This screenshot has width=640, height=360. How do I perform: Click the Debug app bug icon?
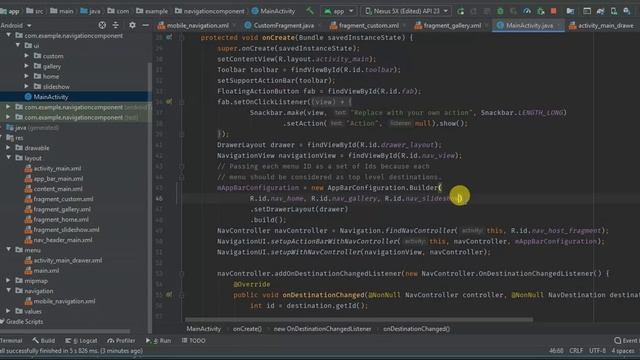(500, 11)
